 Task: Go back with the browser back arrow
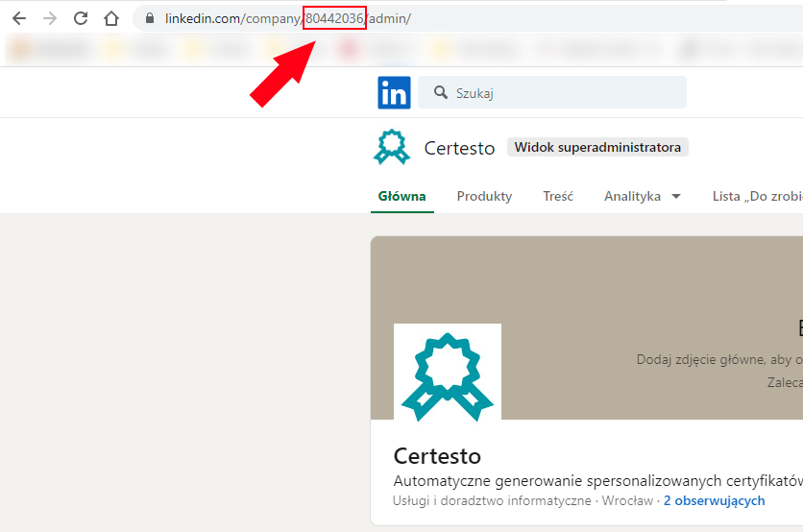coord(19,18)
